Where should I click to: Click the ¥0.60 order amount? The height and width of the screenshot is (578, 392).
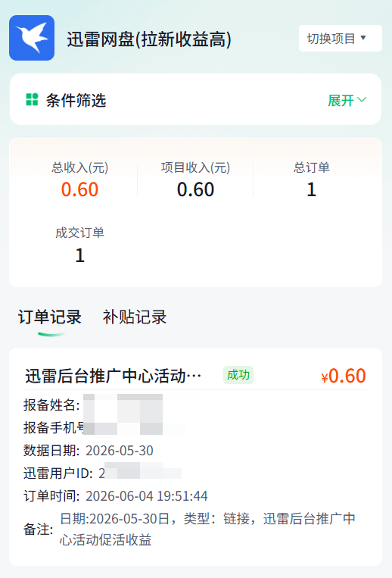(344, 376)
